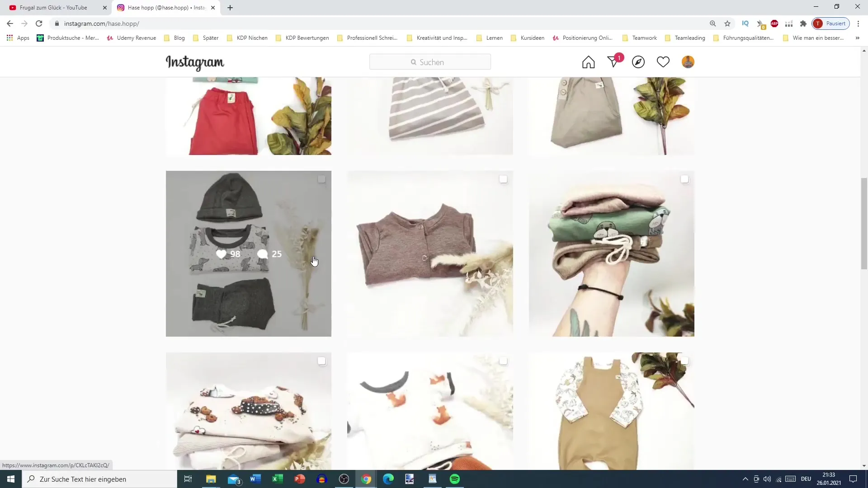The image size is (868, 488).
Task: Open the tan dungarees post
Action: (x=612, y=411)
